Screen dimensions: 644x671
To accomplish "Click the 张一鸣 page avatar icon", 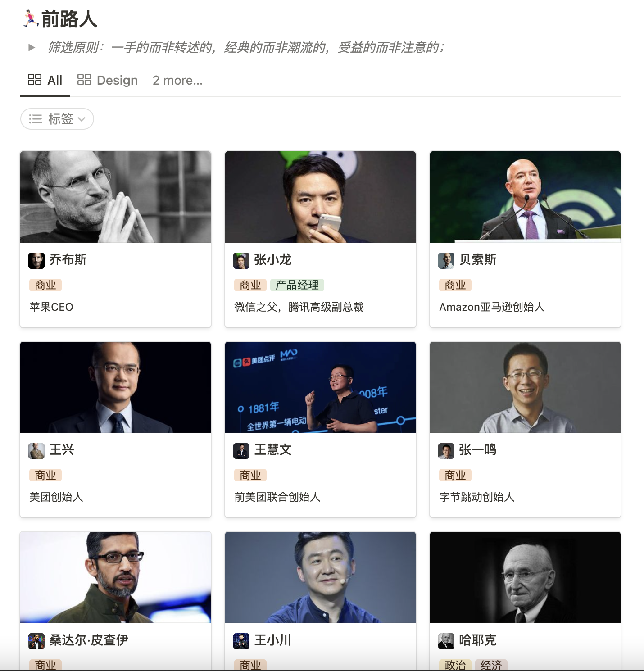I will [446, 451].
